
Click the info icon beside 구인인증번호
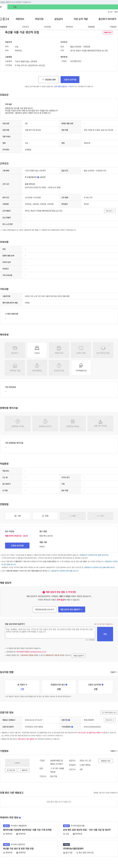click(x=72, y=727)
